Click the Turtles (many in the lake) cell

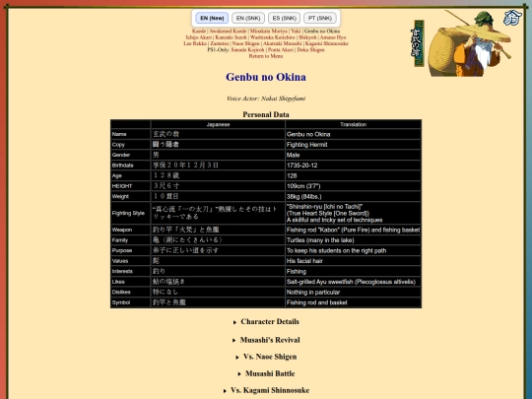click(x=354, y=240)
